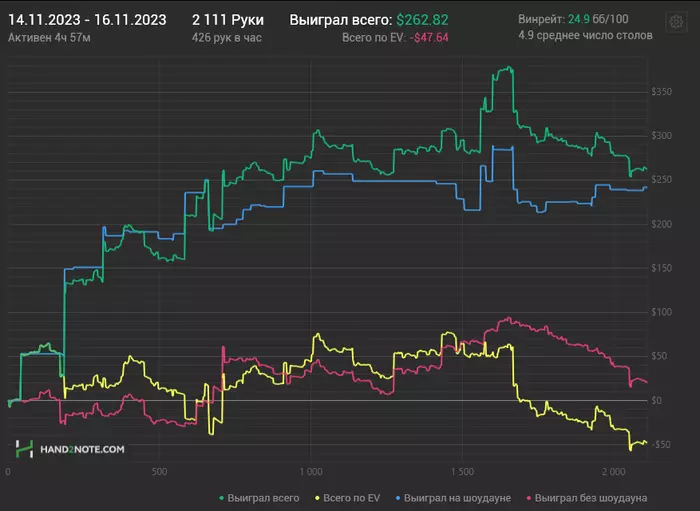Screen dimensions: 700x511
Task: Toggle the pink 'Выиграл без шоудауна' legend dot
Action: tap(529, 498)
